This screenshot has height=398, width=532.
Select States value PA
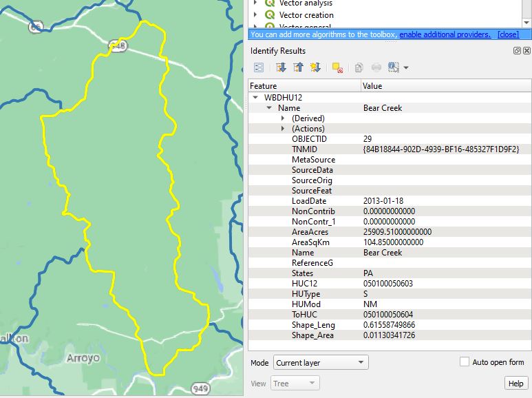coord(368,273)
